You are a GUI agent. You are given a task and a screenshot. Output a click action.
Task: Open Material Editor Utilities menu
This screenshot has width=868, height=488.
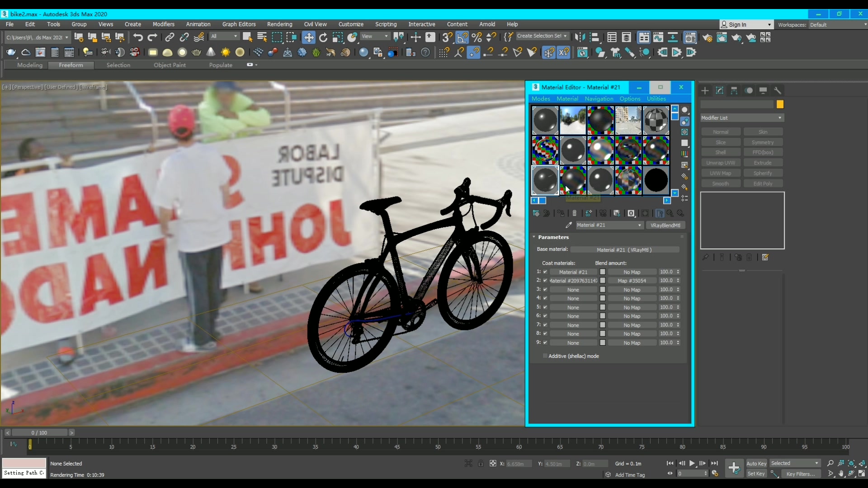click(656, 99)
